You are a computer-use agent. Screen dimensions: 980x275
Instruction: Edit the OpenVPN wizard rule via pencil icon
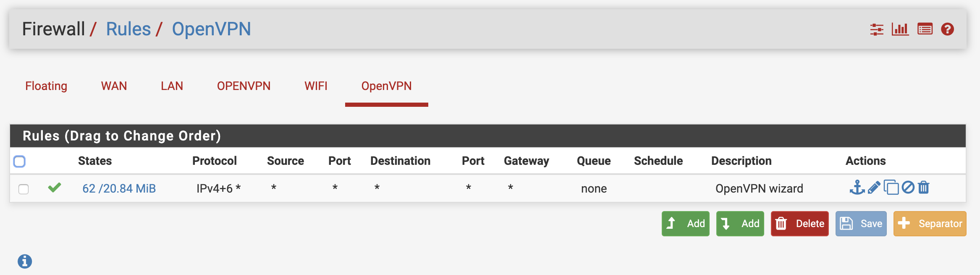(874, 188)
